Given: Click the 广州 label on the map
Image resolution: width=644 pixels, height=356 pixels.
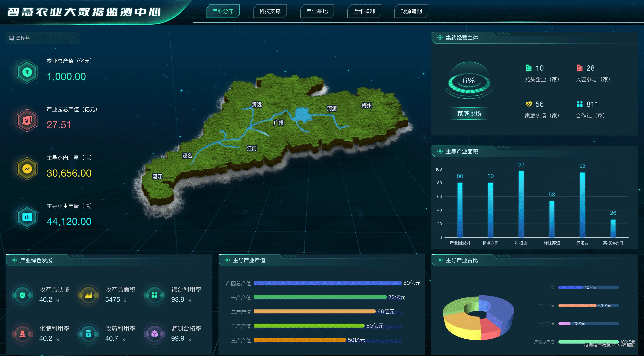Looking at the screenshot, I should tap(278, 123).
